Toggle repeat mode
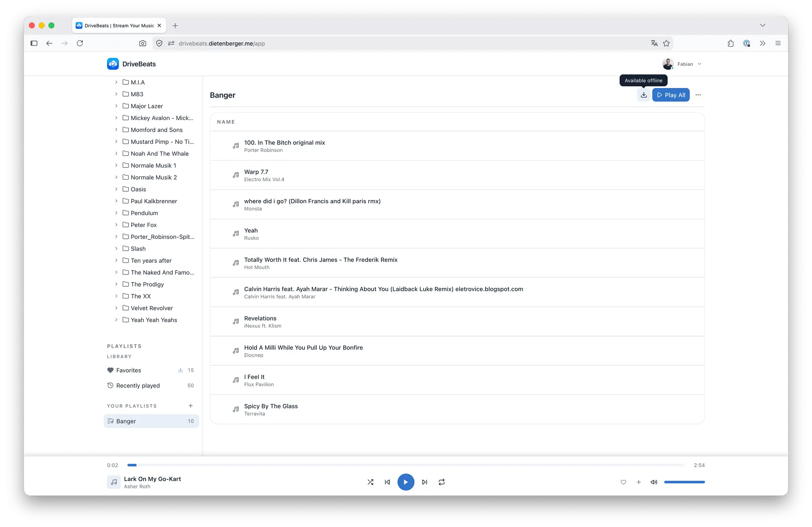Image resolution: width=812 pixels, height=527 pixels. pos(442,482)
